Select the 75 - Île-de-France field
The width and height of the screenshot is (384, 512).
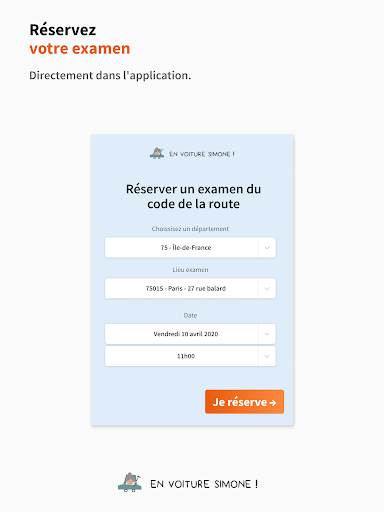(x=190, y=248)
